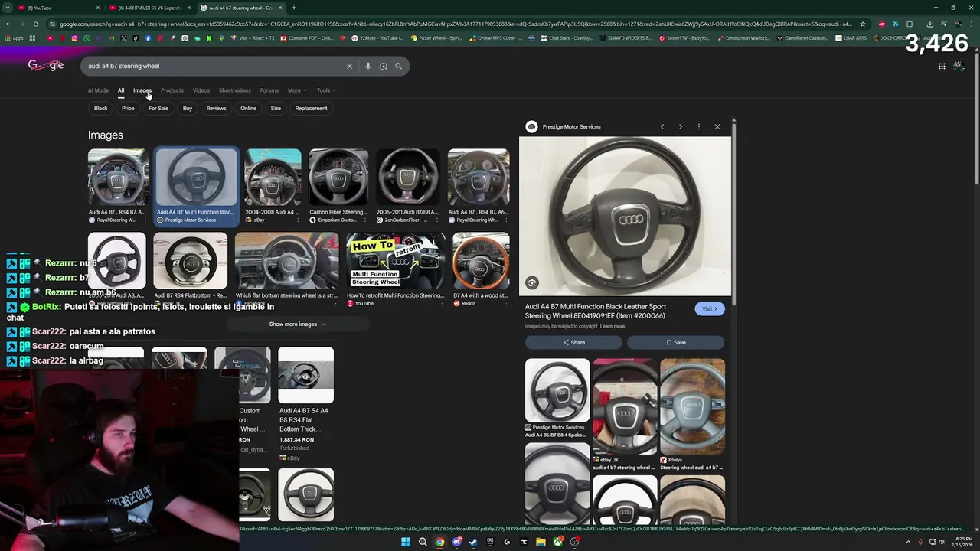Open the Windows Start menu
The width and height of the screenshot is (980, 551).
coord(406,542)
